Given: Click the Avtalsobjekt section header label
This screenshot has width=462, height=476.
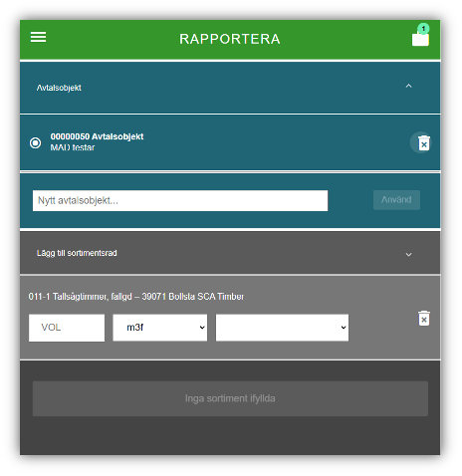Looking at the screenshot, I should click(x=59, y=88).
